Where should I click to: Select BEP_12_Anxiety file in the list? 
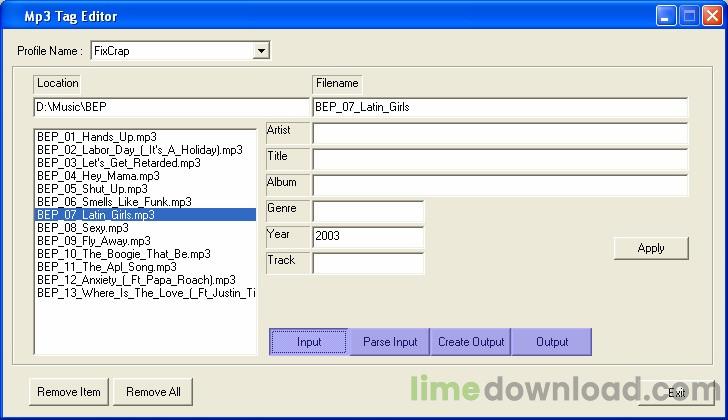click(145, 280)
